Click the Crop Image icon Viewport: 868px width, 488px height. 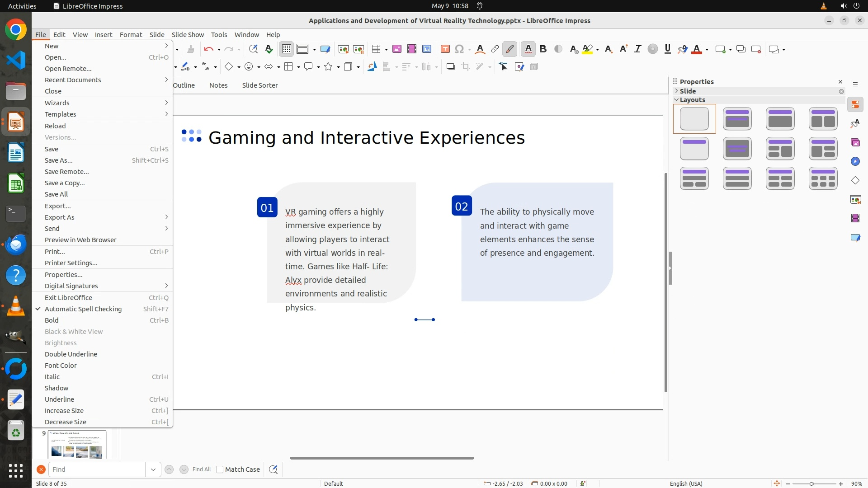(466, 67)
